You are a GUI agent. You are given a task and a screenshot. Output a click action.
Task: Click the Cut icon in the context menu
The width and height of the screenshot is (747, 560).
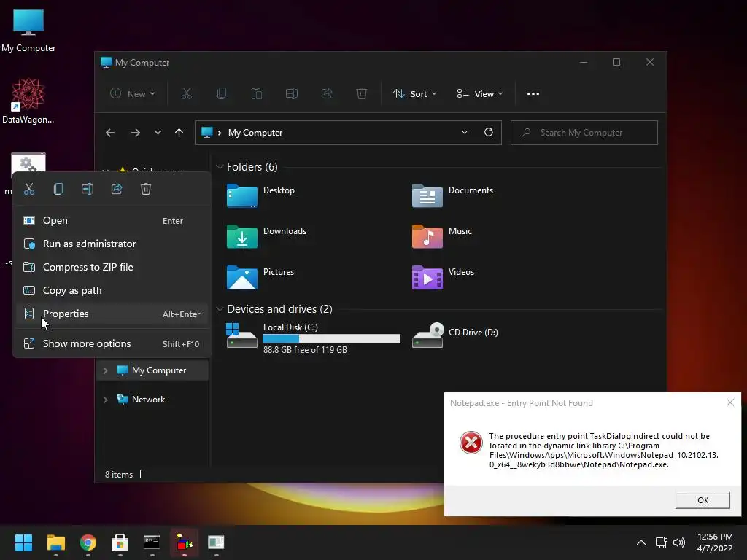click(x=29, y=189)
